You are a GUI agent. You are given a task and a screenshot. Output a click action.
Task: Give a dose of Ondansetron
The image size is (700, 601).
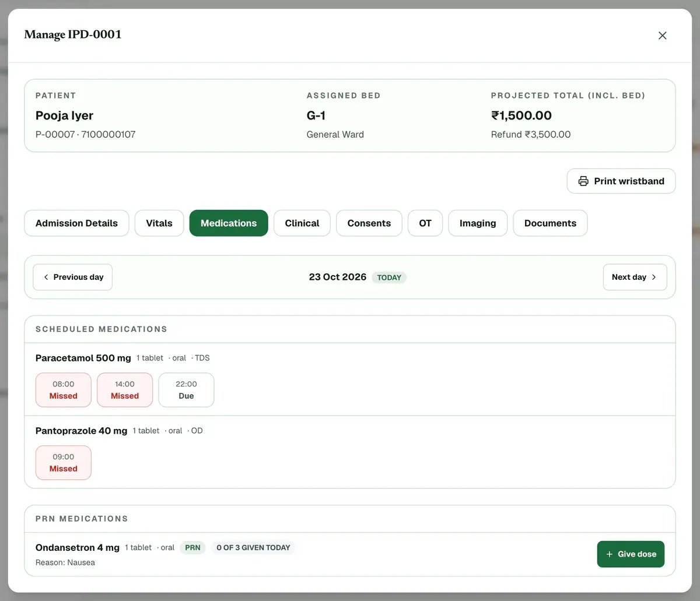[631, 554]
